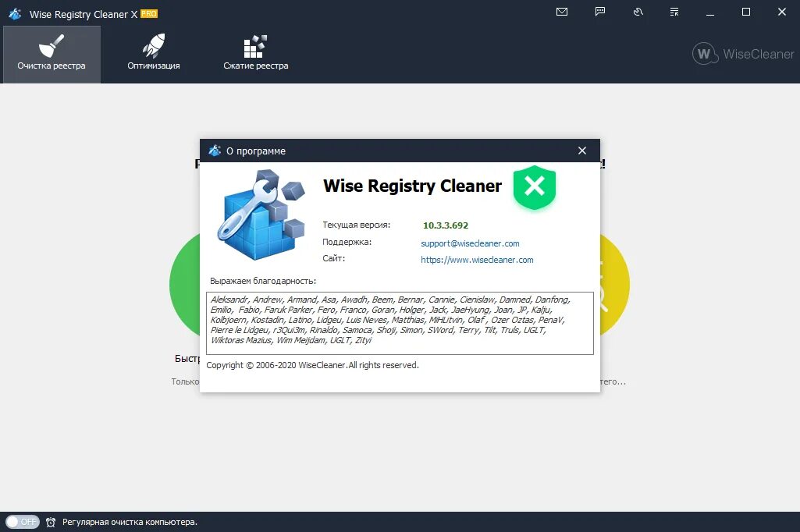
Task: Click the version number 10.3.3.692
Action: point(446,225)
